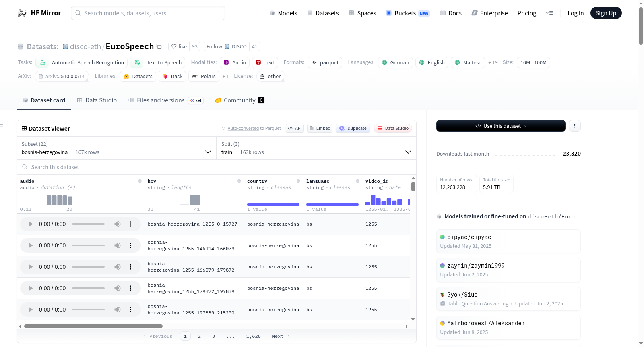Open audio options menu in 1255_146914_166079 row
Screen dimensions: 644x347
pyautogui.click(x=130, y=245)
